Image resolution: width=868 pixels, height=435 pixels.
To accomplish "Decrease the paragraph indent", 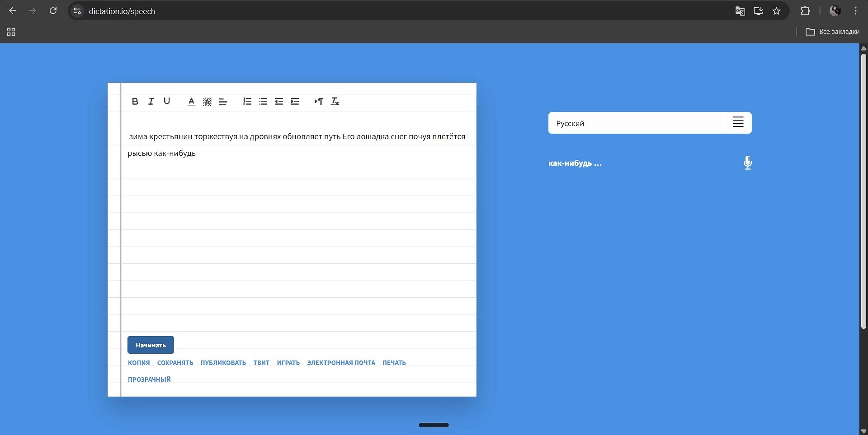I will (279, 102).
